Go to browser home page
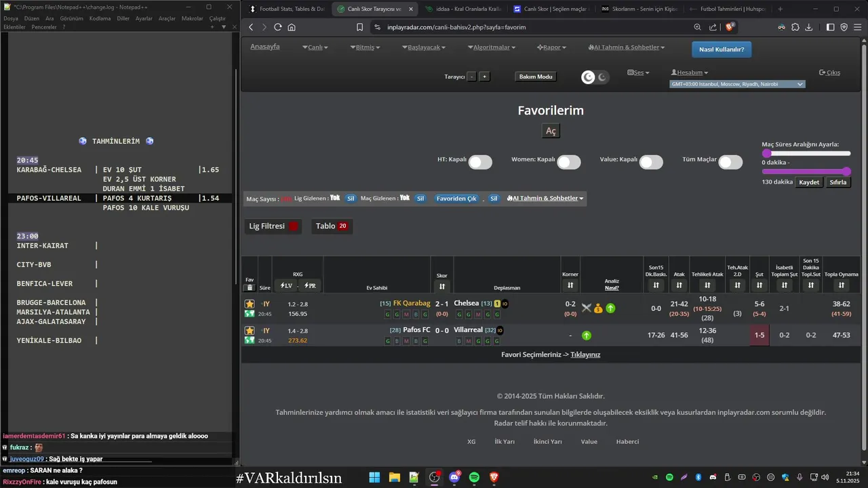 [x=292, y=27]
